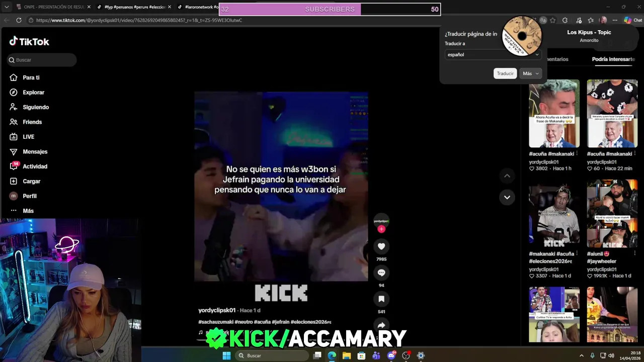Click the Traducir button
Screen dimensions: 644x362
(505, 73)
